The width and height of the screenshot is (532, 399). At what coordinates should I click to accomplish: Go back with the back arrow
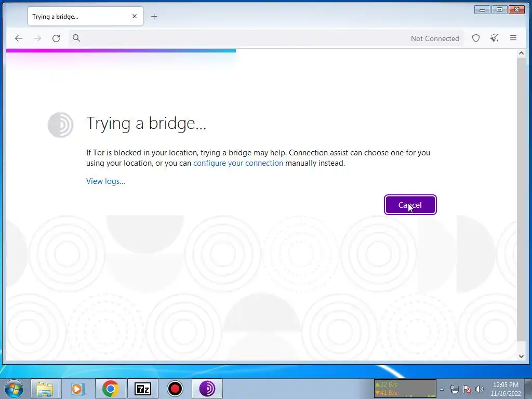click(x=19, y=38)
